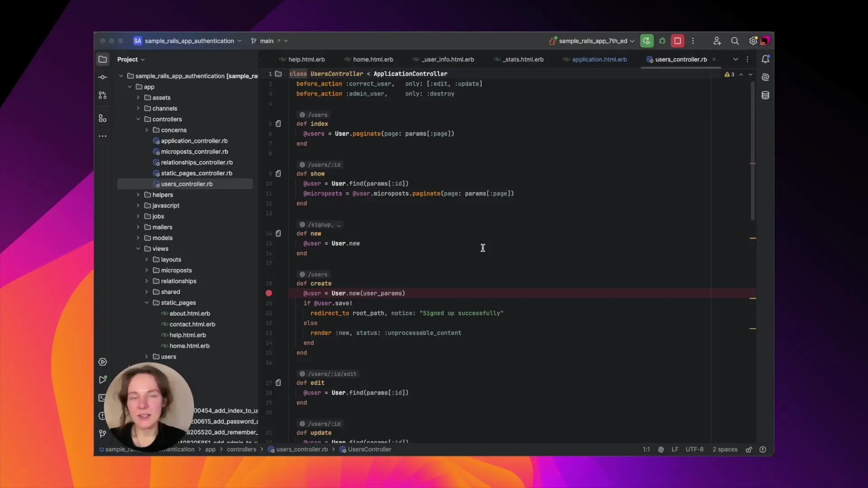
Task: Collapse the static_pages folder
Action: click(x=146, y=303)
